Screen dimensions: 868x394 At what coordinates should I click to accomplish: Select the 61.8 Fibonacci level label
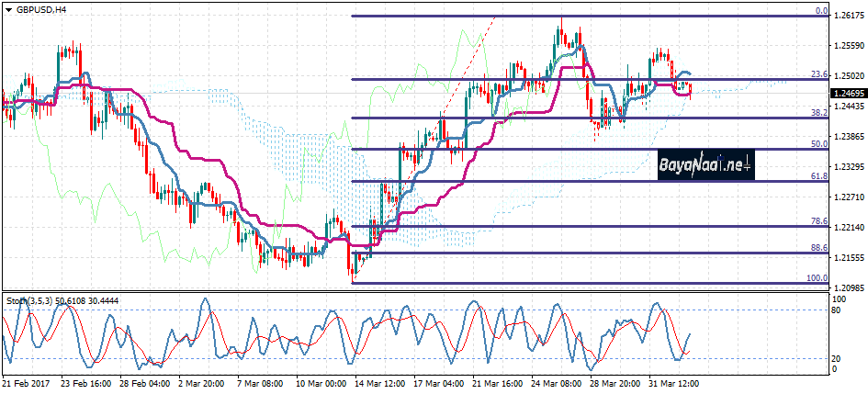[820, 175]
